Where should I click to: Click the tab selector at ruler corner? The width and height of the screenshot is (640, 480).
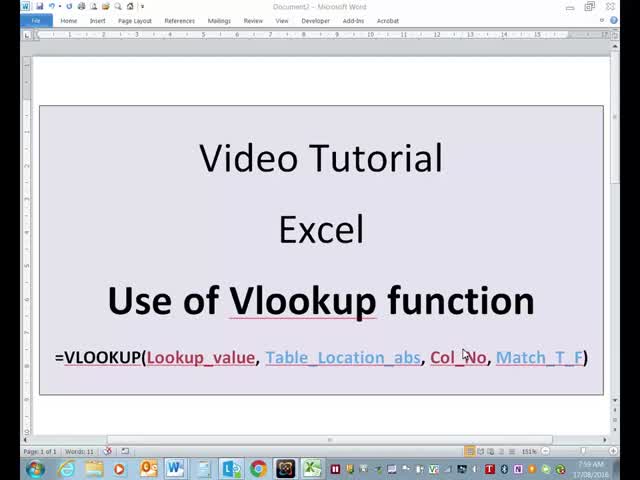pyautogui.click(x=27, y=36)
